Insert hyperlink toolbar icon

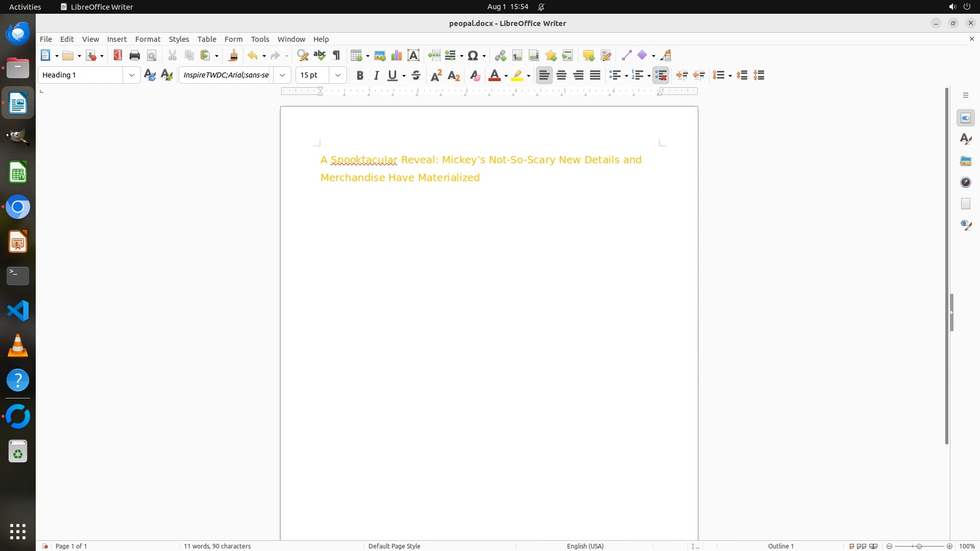click(500, 56)
